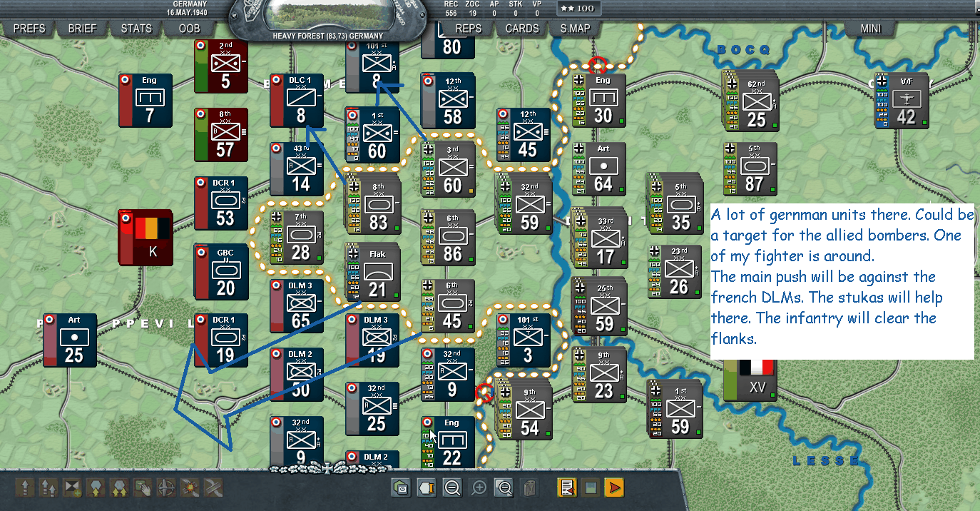The height and width of the screenshot is (511, 980).
Task: Toggle the MINI map button
Action: point(871,29)
